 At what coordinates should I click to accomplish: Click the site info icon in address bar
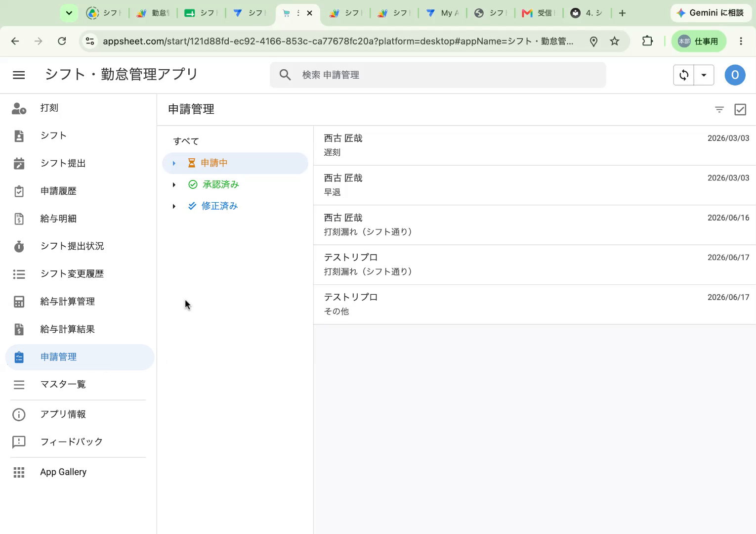point(90,41)
